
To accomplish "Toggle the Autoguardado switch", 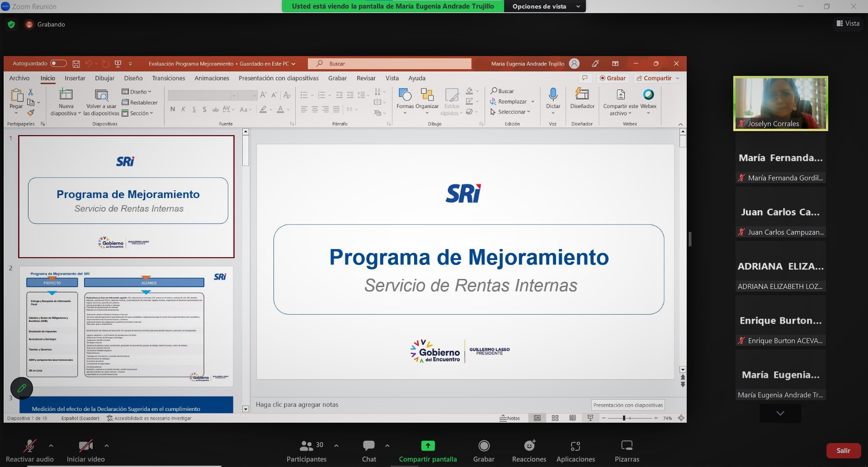I will click(x=58, y=64).
